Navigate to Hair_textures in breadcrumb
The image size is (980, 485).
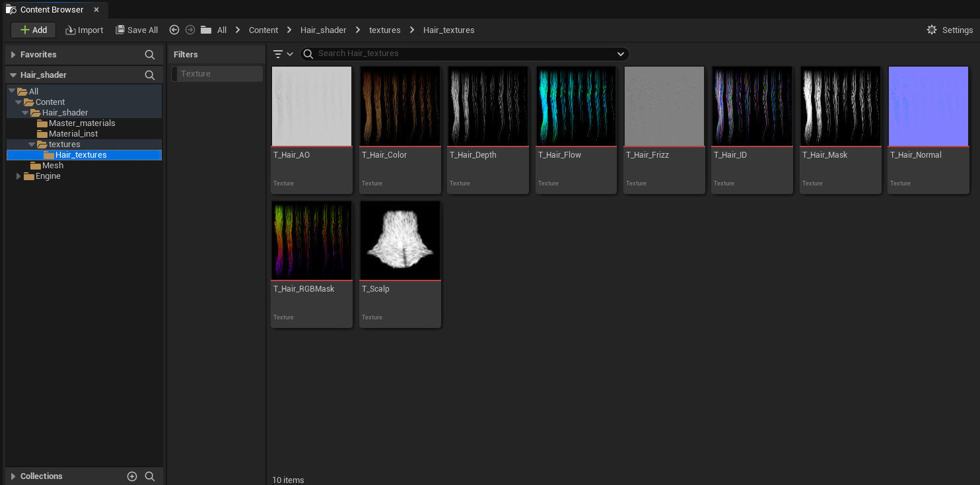click(x=449, y=30)
